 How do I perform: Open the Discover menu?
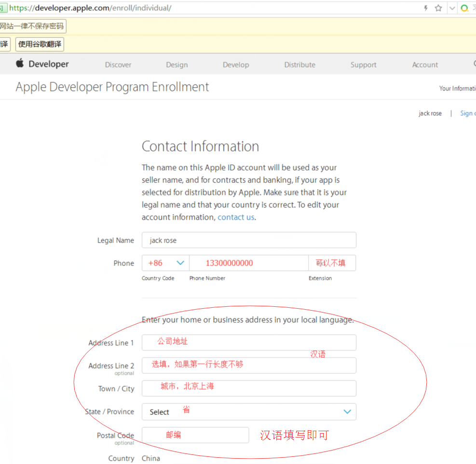click(118, 65)
